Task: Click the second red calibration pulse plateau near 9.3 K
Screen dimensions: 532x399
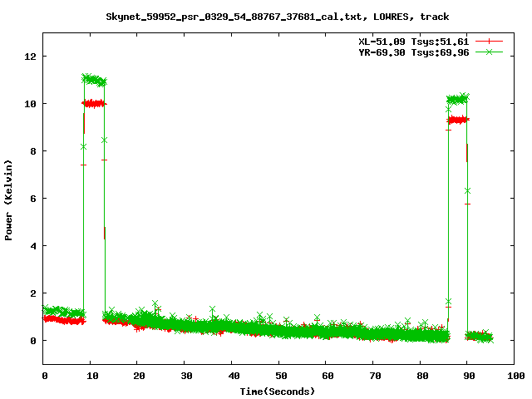Action: tap(458, 120)
